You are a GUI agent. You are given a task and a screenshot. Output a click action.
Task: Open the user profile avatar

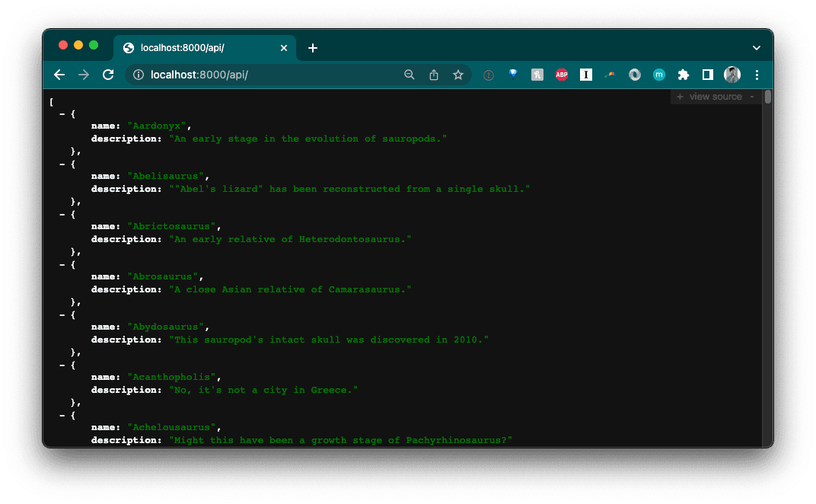pyautogui.click(x=732, y=75)
